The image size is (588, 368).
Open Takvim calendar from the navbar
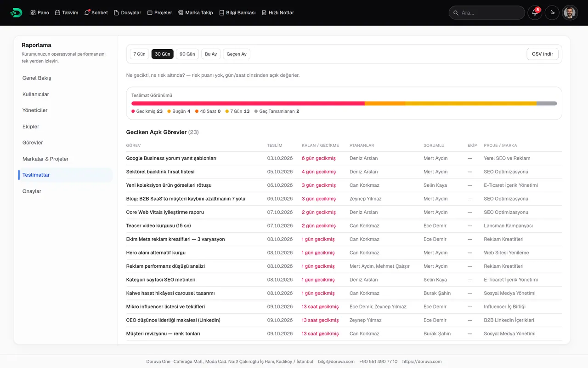[x=67, y=12]
